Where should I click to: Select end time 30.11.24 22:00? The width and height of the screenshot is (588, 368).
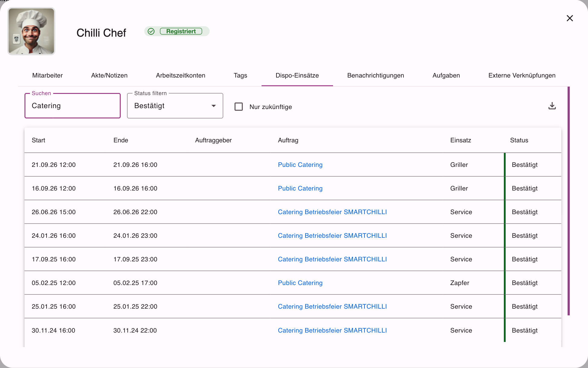135,330
